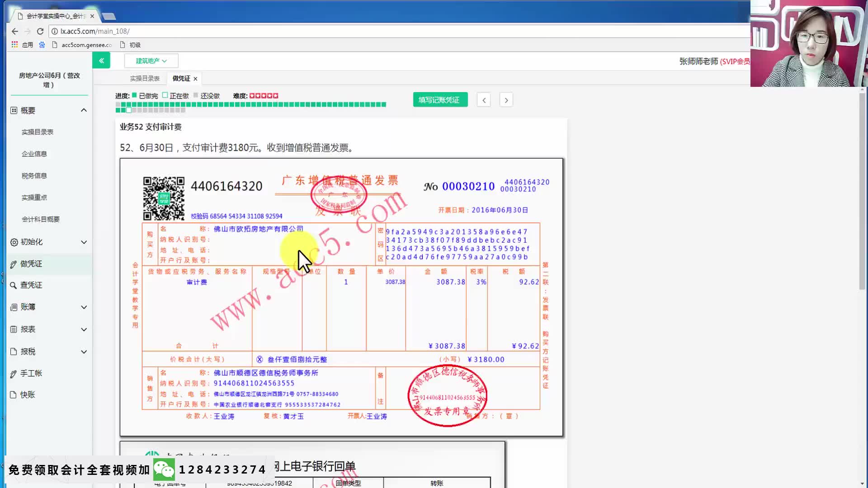Open 快账 via its page icon
The width and height of the screenshot is (868, 488).
(14, 394)
